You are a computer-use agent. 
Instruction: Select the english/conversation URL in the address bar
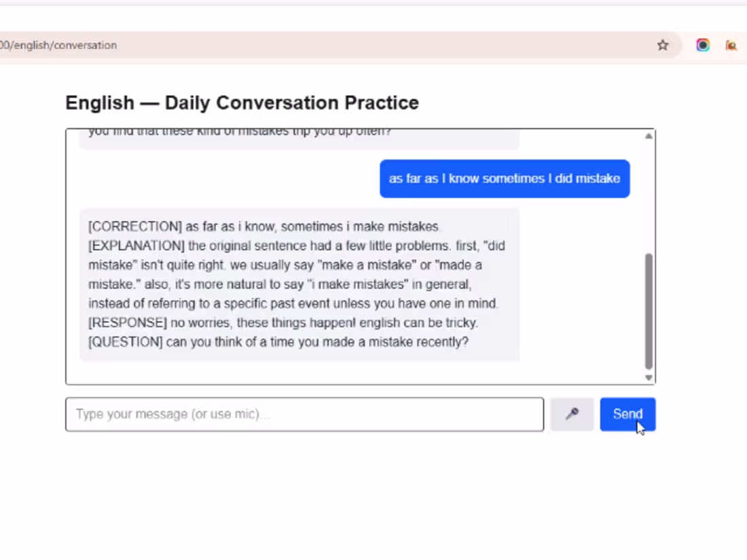(x=58, y=45)
